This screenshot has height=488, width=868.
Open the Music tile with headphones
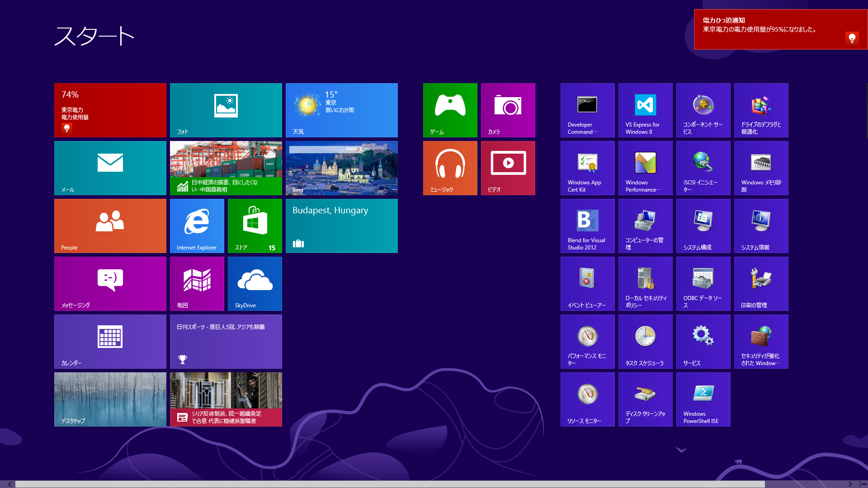point(450,168)
